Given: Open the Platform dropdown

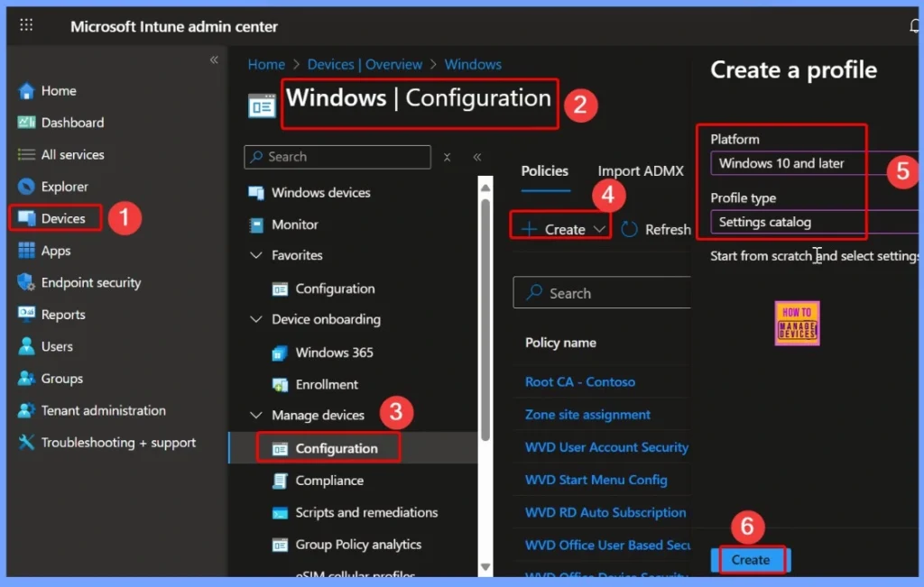Looking at the screenshot, I should [814, 163].
